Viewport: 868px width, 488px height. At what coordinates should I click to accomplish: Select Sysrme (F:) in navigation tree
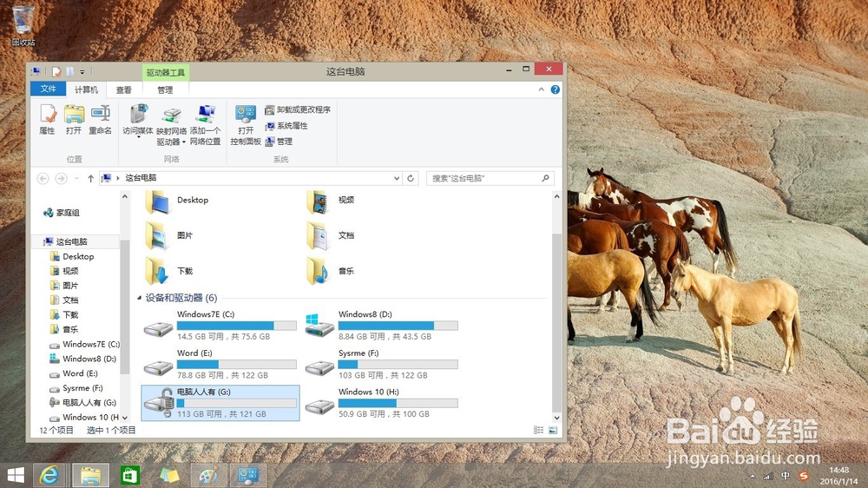click(x=76, y=388)
